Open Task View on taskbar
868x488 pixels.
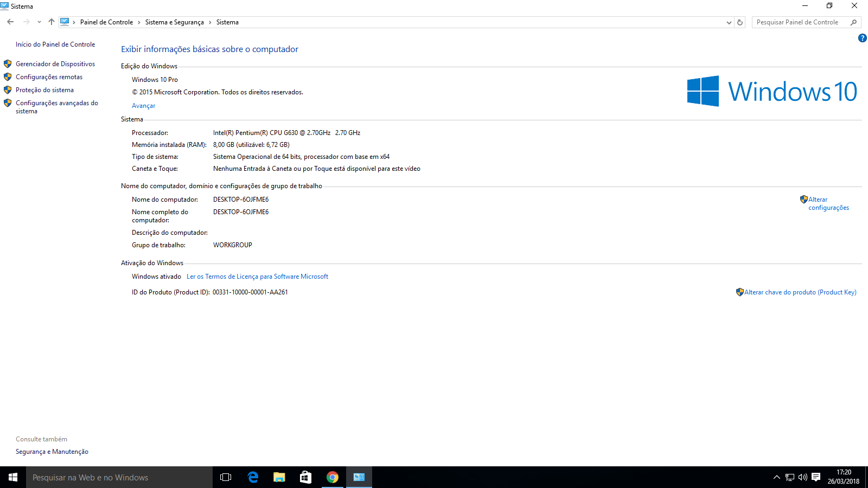click(x=226, y=477)
